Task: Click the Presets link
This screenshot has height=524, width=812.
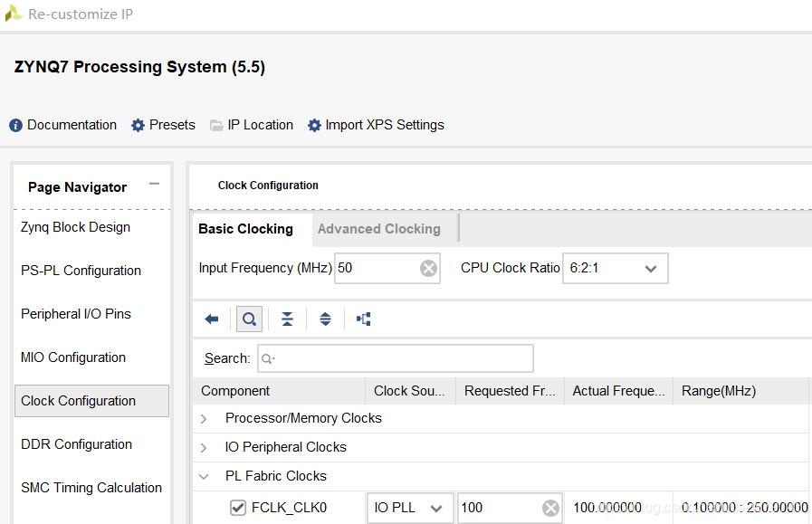Action: coord(172,125)
